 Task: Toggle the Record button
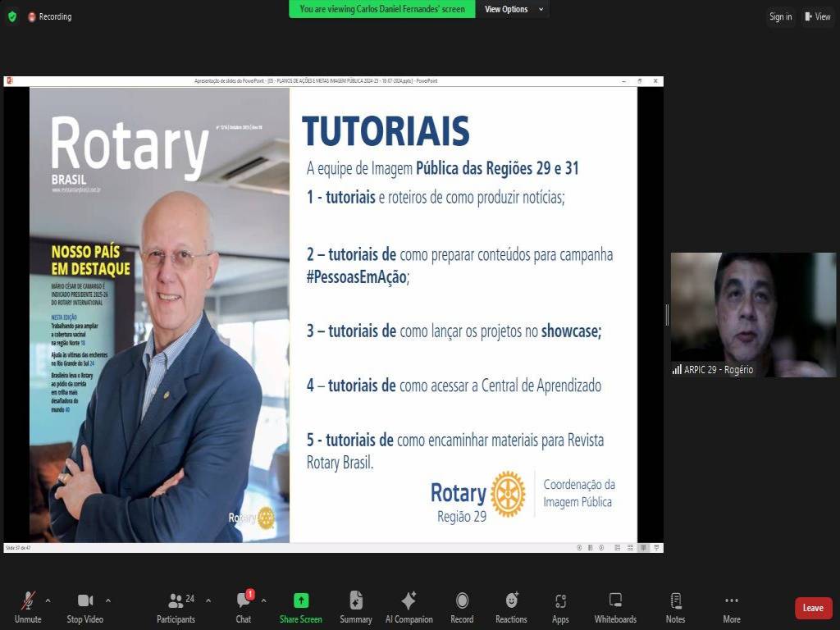point(462,607)
